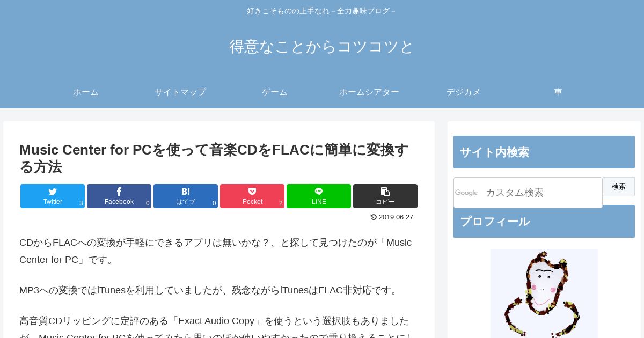
Task: Click the article title heading
Action: pyautogui.click(x=215, y=158)
